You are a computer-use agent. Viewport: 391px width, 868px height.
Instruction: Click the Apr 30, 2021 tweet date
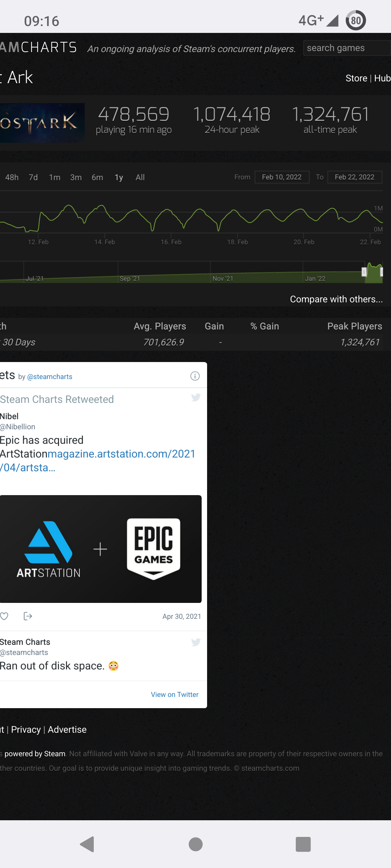coord(182,616)
